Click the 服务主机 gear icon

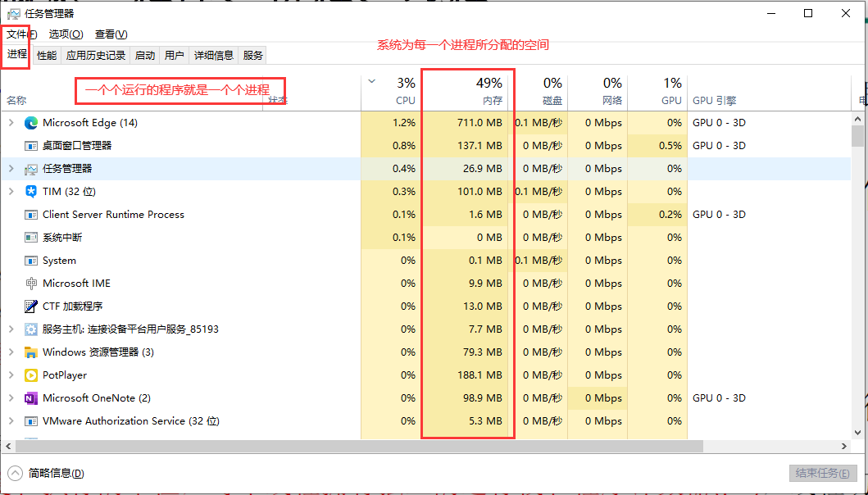coord(31,329)
